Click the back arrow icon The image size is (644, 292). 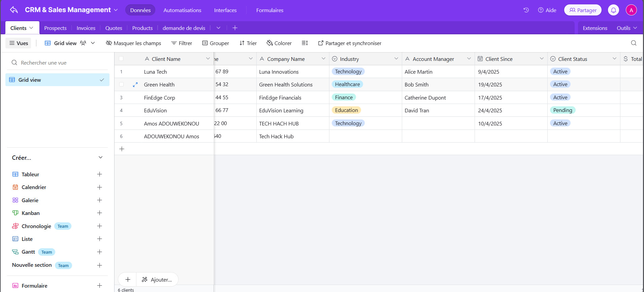(14, 10)
